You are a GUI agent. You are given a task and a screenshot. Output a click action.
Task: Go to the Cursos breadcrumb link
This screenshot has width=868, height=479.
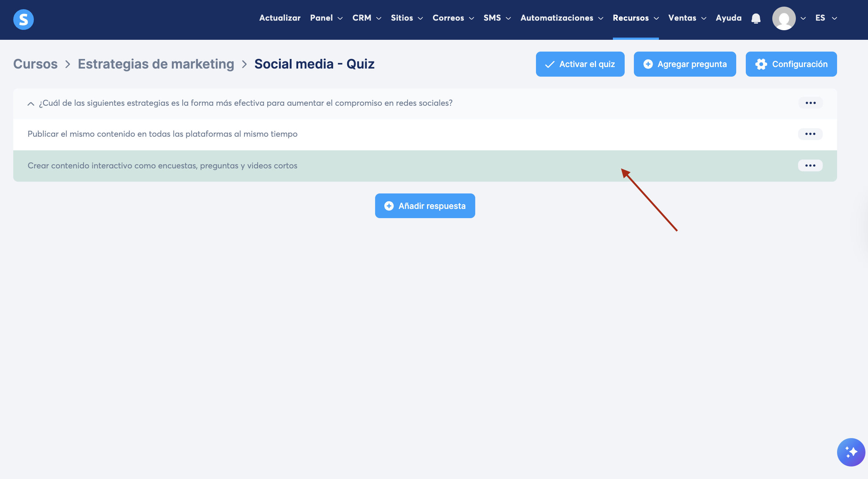pyautogui.click(x=35, y=64)
